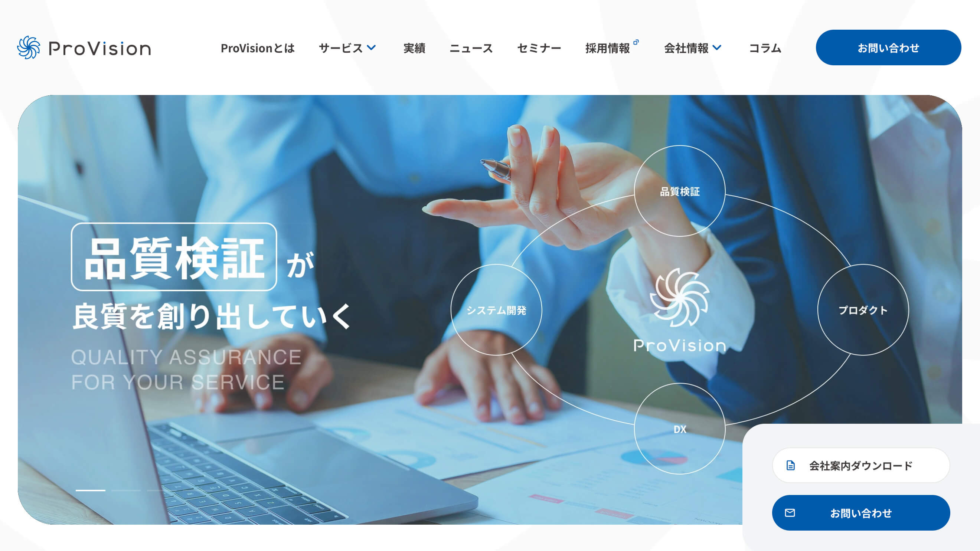980x551 pixels.
Task: Click the ProVision spiral logo icon
Action: point(28,48)
